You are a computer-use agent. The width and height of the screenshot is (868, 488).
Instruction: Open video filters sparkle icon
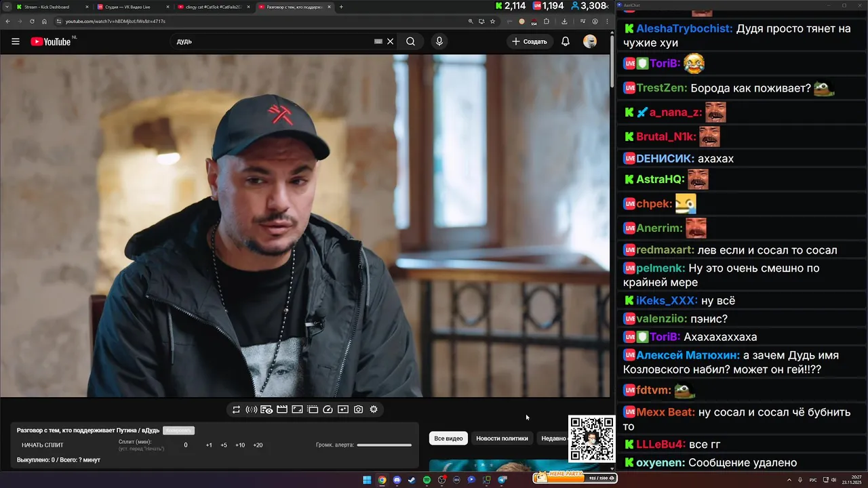(x=343, y=409)
